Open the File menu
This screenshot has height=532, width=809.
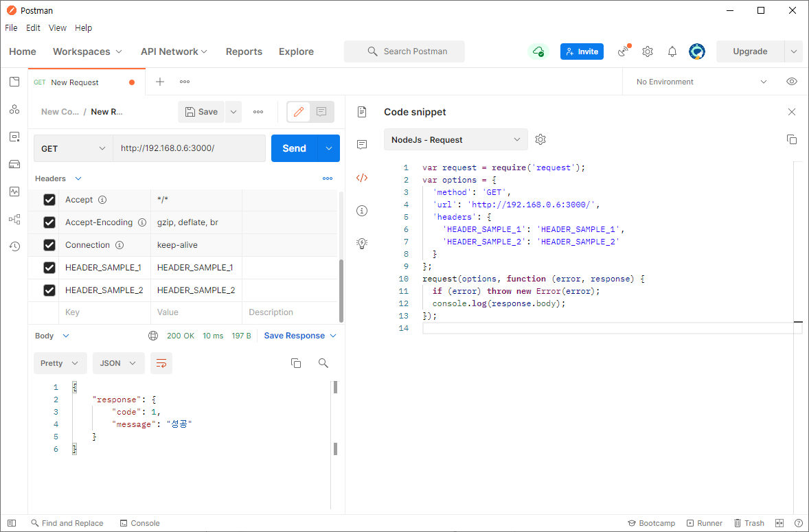click(12, 28)
